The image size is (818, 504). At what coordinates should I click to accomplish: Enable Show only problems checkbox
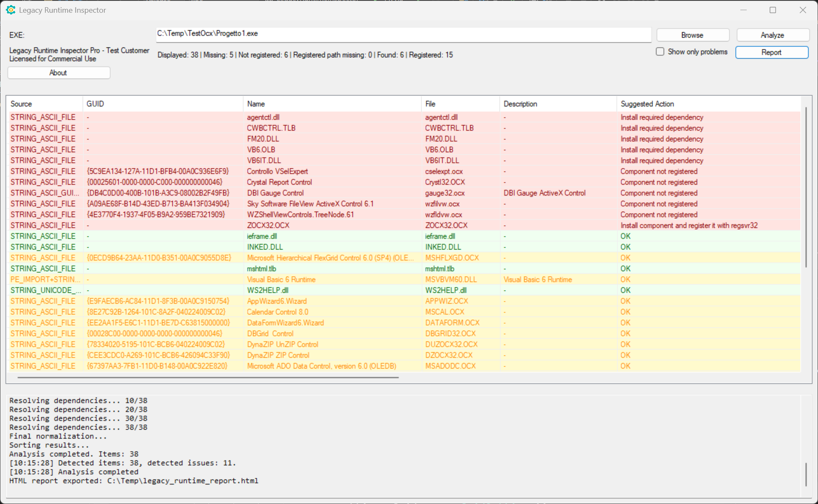(660, 52)
